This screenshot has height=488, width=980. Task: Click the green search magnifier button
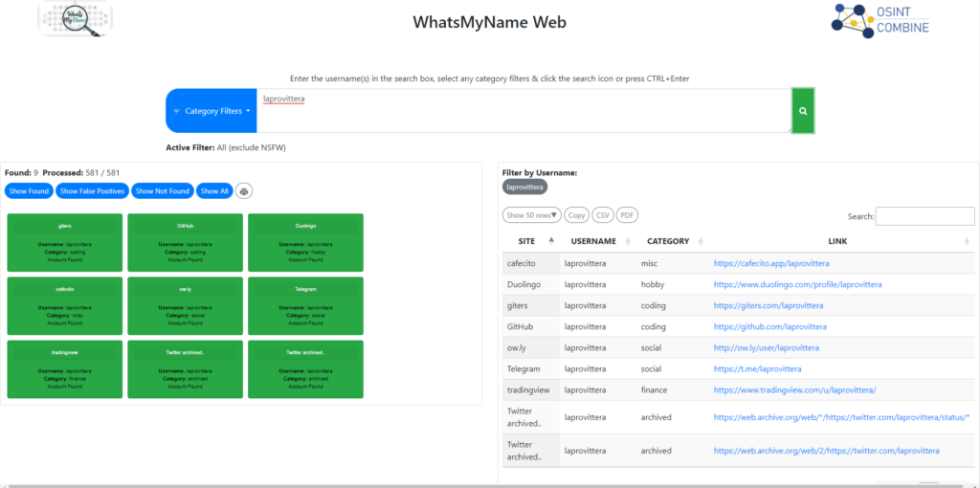[x=803, y=111]
